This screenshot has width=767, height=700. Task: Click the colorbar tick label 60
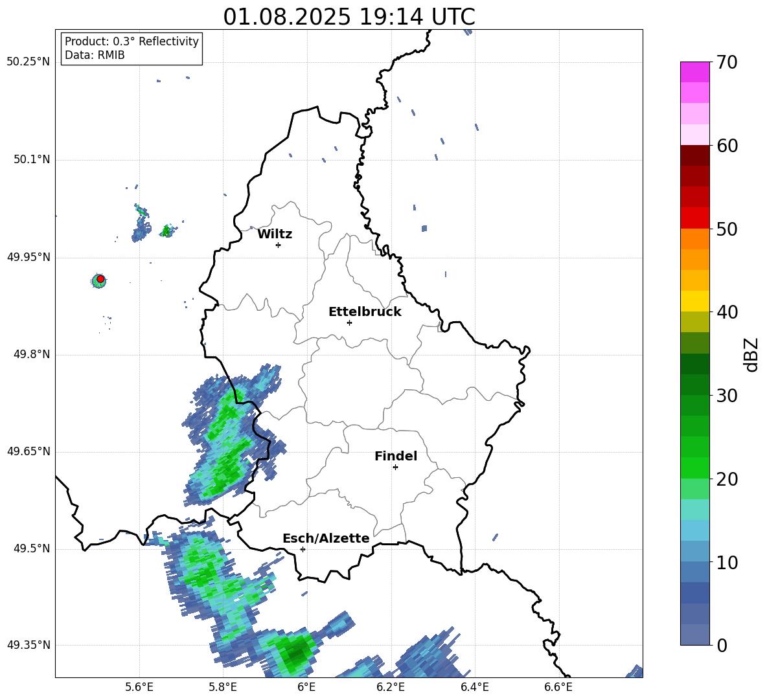[x=727, y=146]
